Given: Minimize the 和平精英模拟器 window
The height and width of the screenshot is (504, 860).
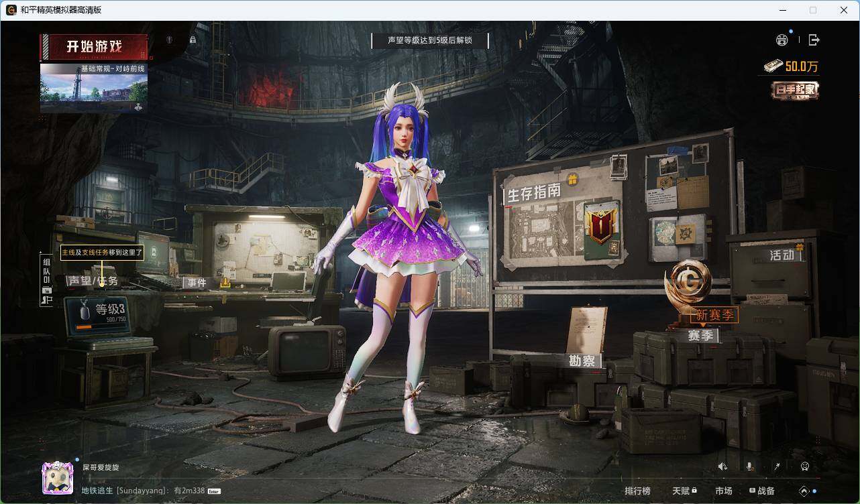Looking at the screenshot, I should [x=782, y=10].
